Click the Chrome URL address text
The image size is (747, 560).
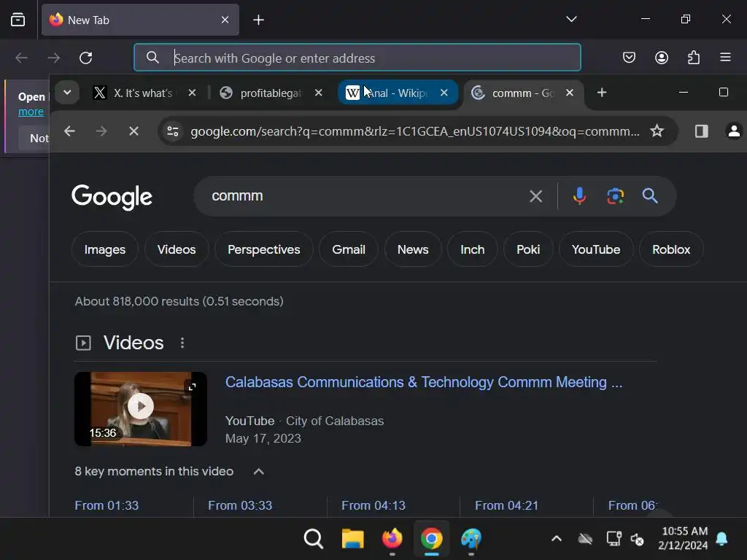(x=414, y=131)
